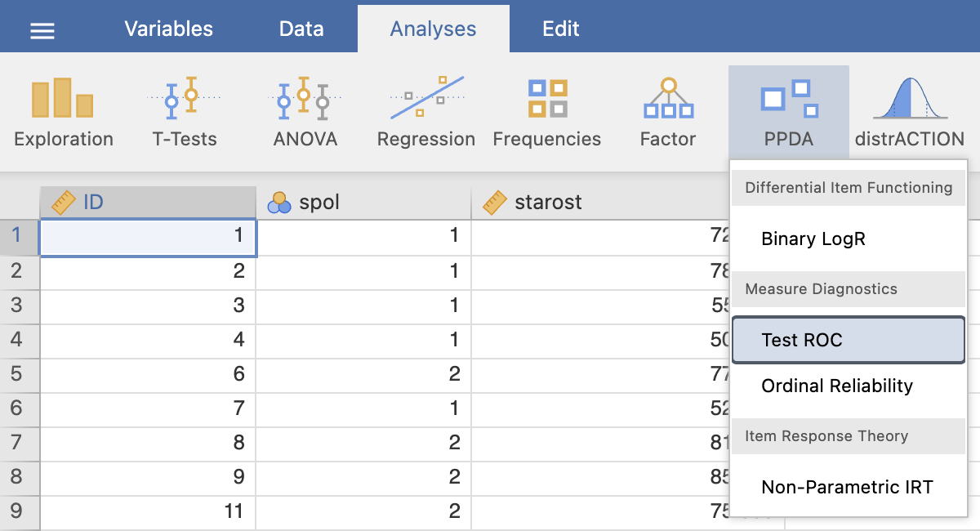Open the ANOVA analyses icon
Viewport: 980px width, 531px height.
pos(305,114)
